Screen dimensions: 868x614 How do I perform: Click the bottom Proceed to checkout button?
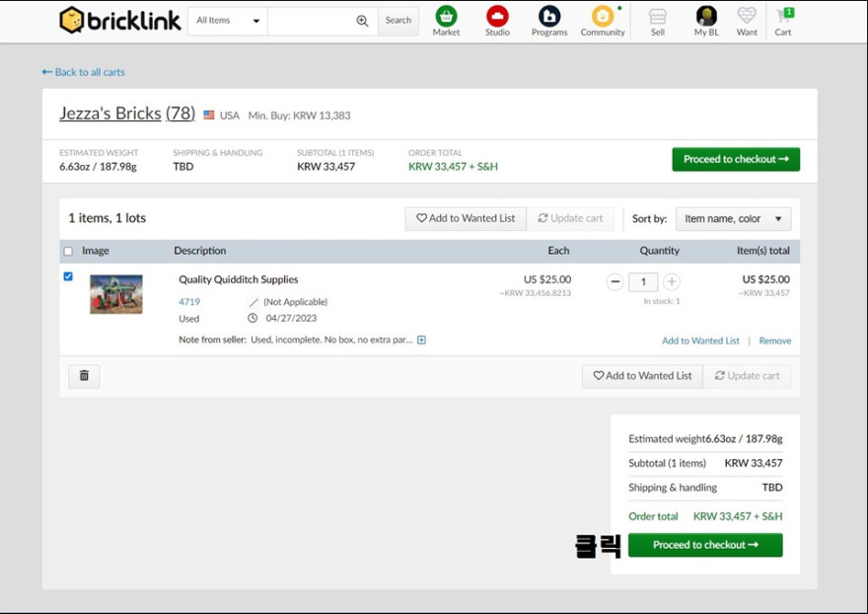coord(705,545)
